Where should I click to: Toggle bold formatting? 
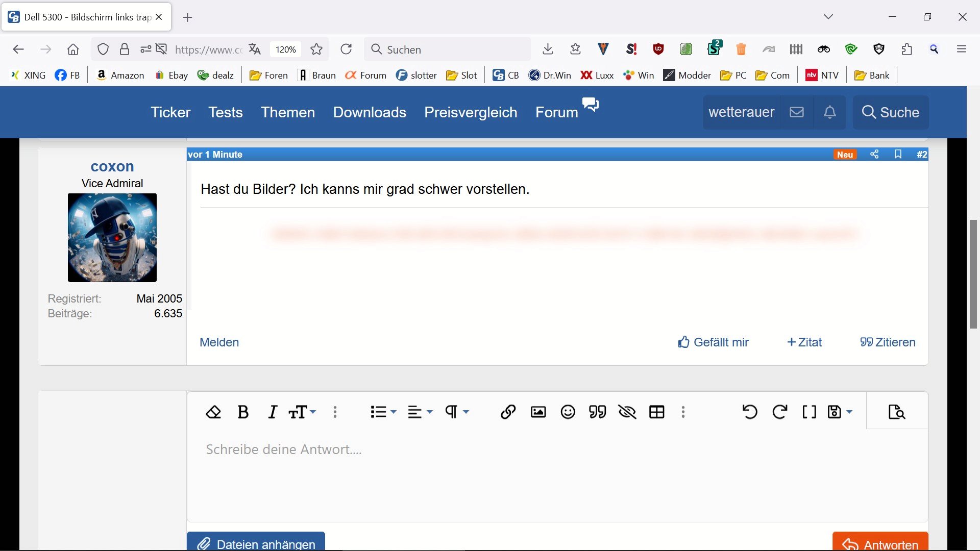pos(243,412)
